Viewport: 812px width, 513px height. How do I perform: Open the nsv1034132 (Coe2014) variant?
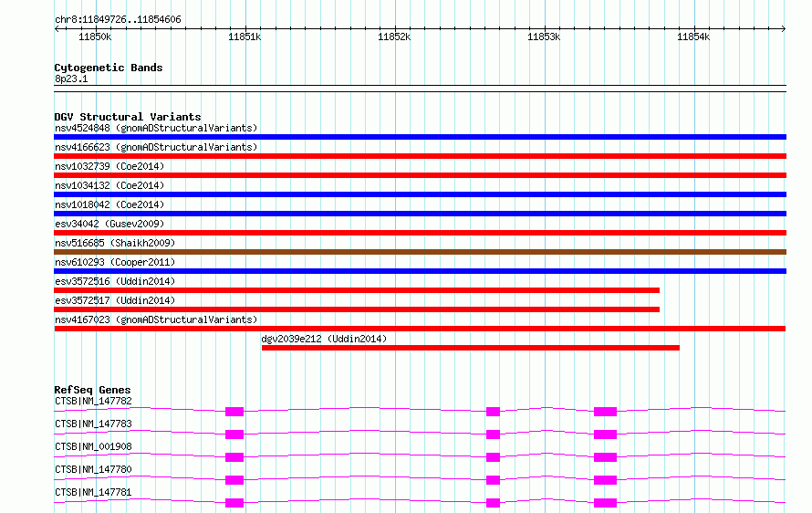coord(109,185)
